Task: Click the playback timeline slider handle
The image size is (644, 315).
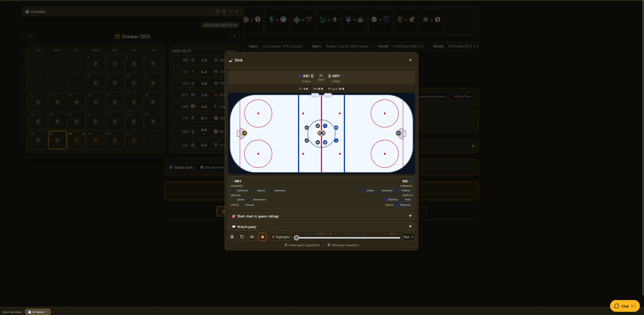Action: 297,238
